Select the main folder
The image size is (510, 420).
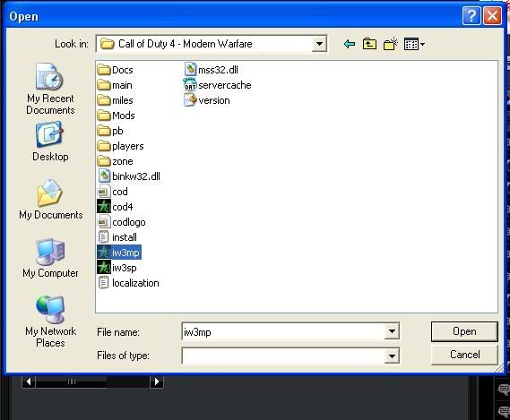coord(115,85)
